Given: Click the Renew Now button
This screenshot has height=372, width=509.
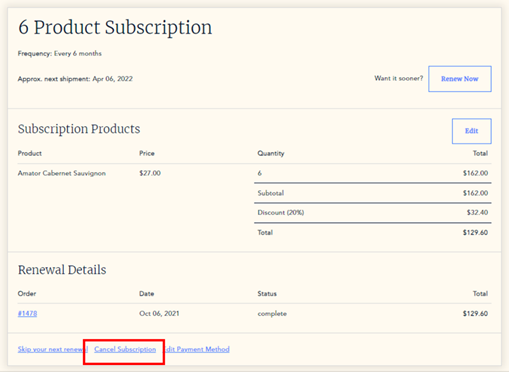Looking at the screenshot, I should tap(460, 79).
